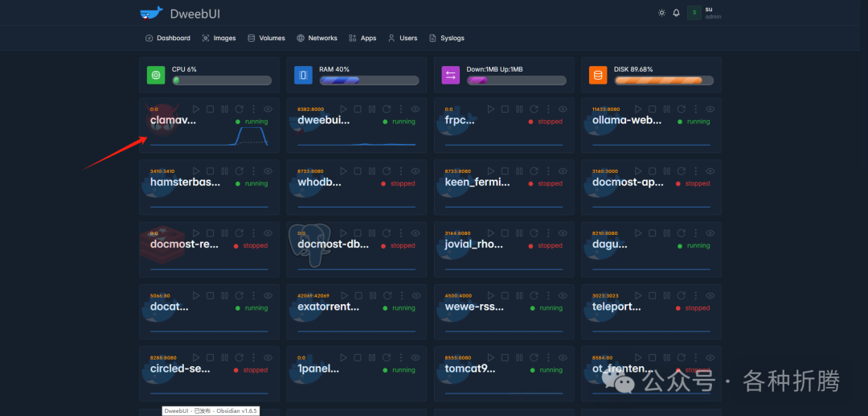Toggle frpc visibility eye icon
The width and height of the screenshot is (868, 416).
point(563,109)
